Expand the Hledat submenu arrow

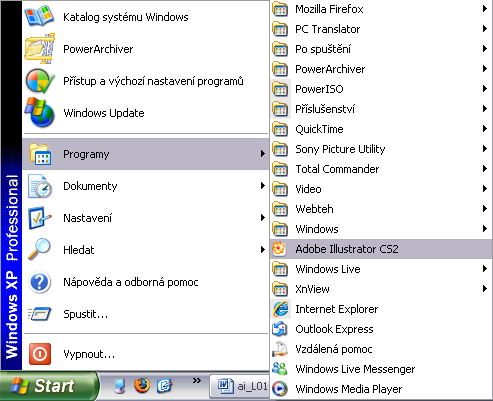263,250
